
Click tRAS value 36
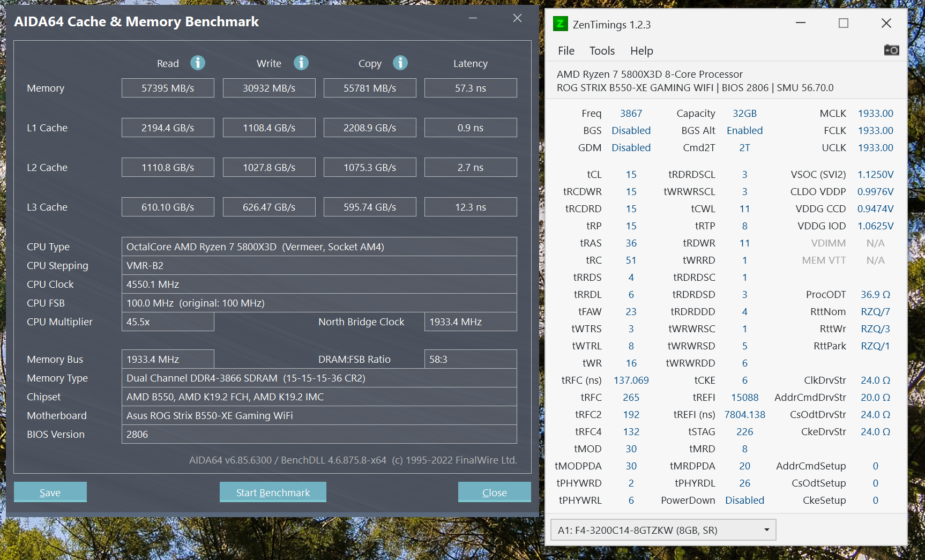(x=631, y=243)
